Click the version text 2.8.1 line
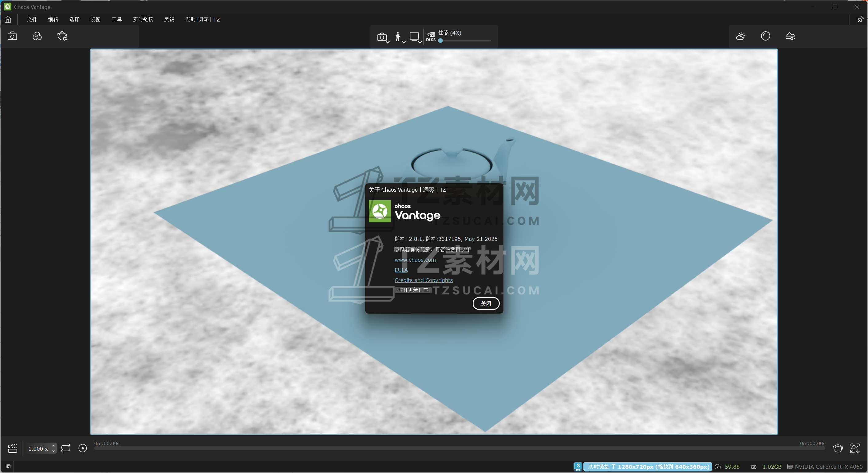This screenshot has width=868, height=473. [446, 239]
